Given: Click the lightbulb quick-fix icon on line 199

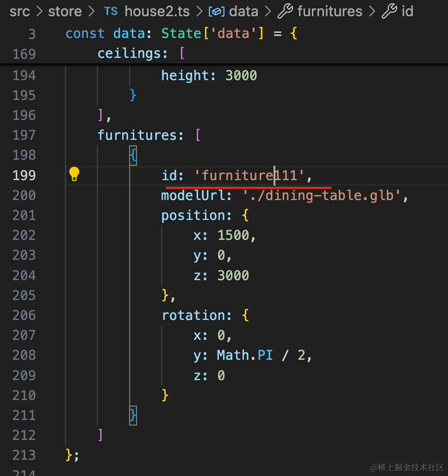Looking at the screenshot, I should pyautogui.click(x=74, y=174).
